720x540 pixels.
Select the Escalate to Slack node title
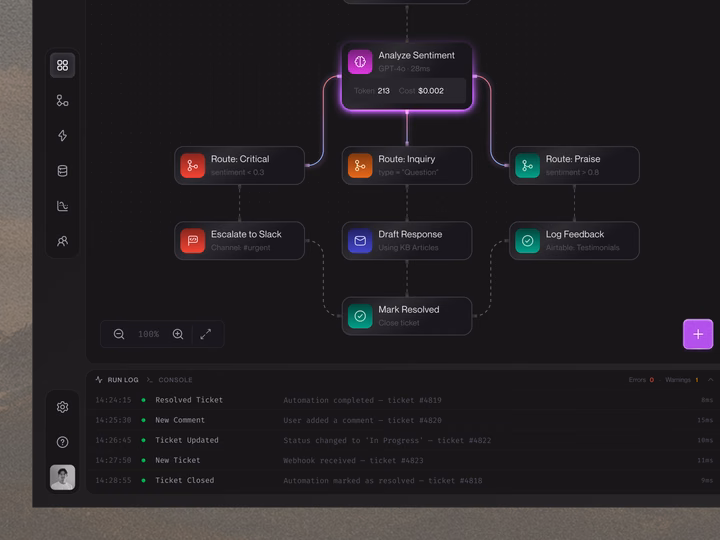point(246,234)
